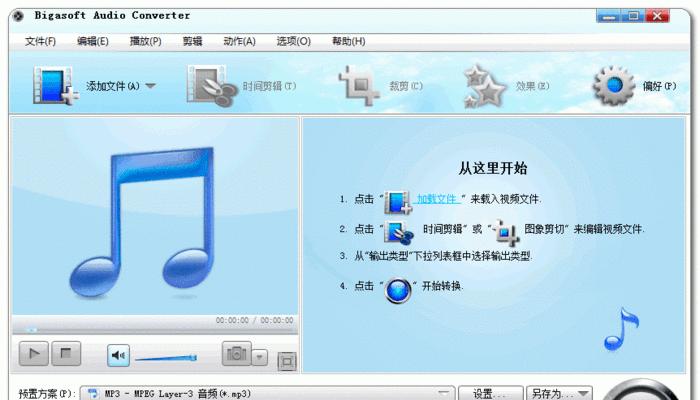Select the Crop tool in toolbar

(x=380, y=86)
